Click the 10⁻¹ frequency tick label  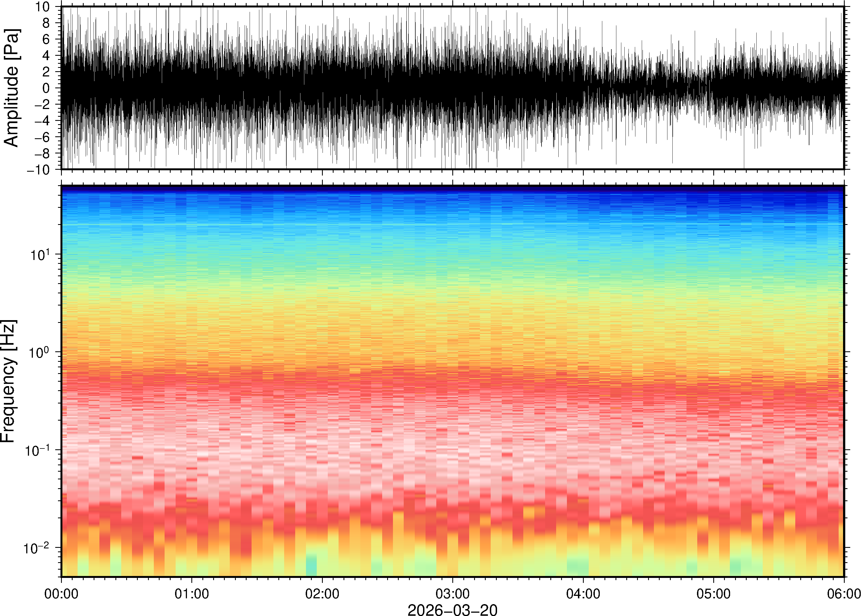tap(37, 450)
